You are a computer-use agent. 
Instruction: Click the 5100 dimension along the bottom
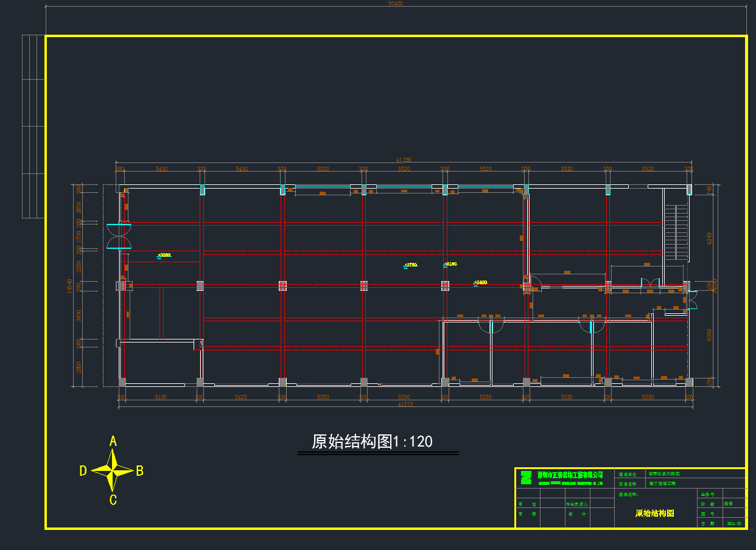pyautogui.click(x=161, y=397)
